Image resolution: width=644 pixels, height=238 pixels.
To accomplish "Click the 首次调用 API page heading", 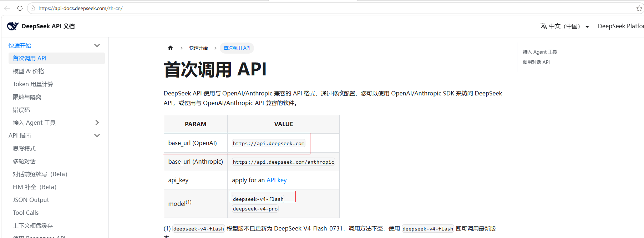I will point(215,69).
